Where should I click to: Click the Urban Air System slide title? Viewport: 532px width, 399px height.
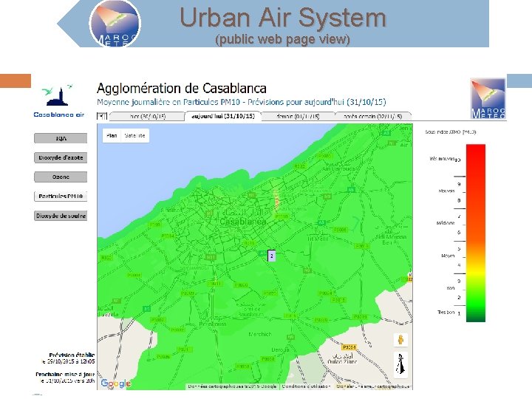[282, 18]
